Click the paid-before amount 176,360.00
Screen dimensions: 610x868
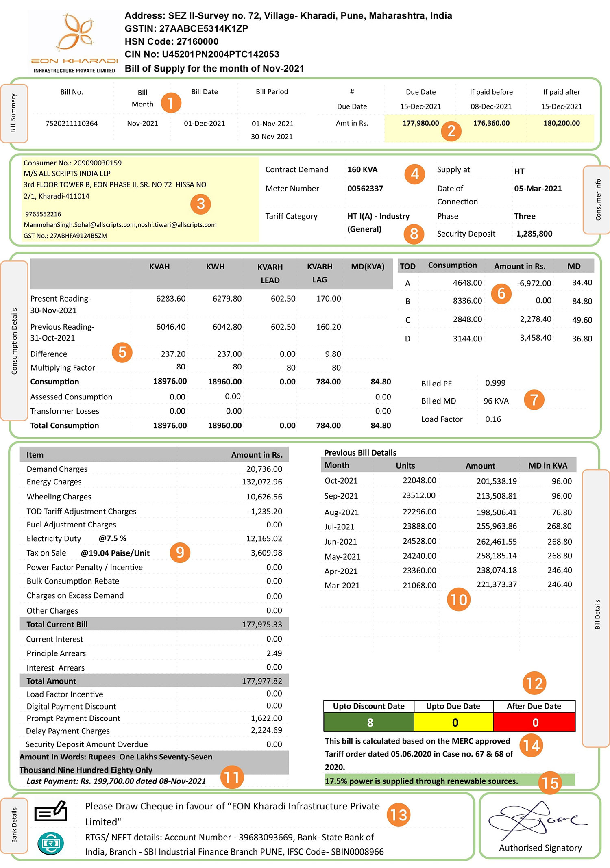coord(491,123)
